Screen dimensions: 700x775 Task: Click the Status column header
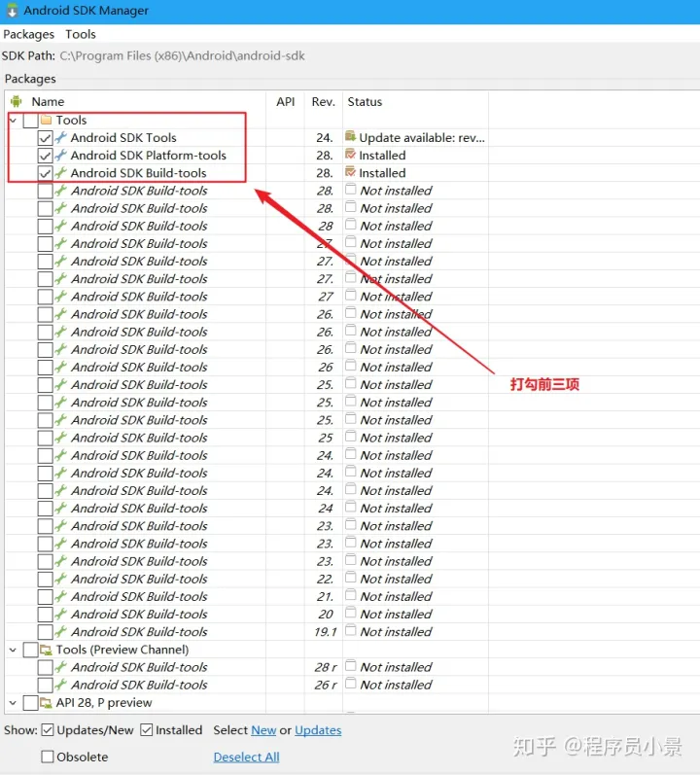tap(365, 101)
